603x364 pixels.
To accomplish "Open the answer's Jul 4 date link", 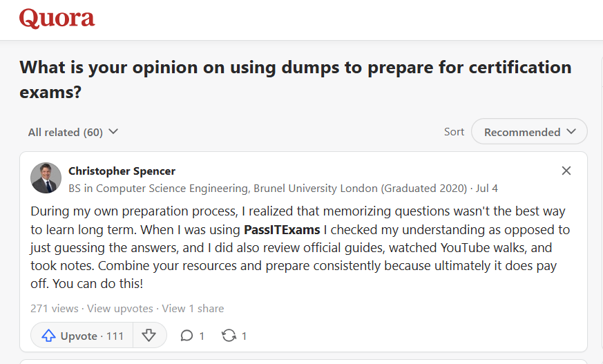I will tap(486, 188).
